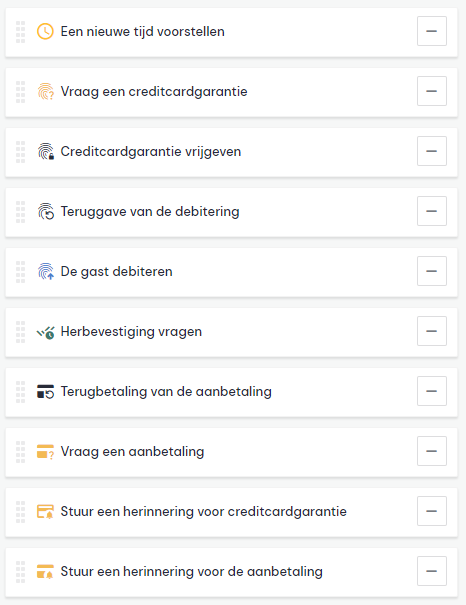
Task: Click minus button next to 'Herbevestiging vragen'
Action: click(432, 331)
